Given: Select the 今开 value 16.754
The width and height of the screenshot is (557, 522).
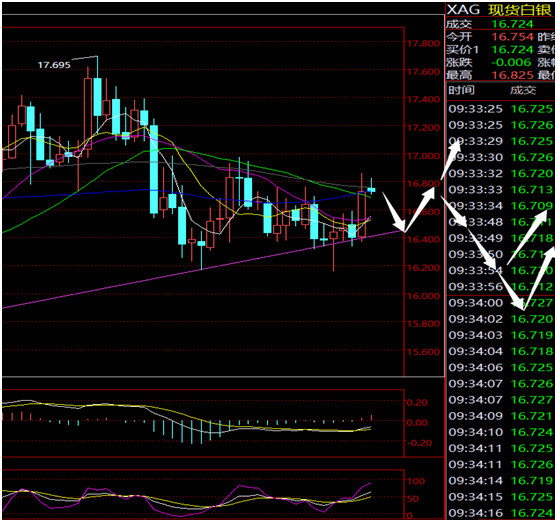Looking at the screenshot, I should point(513,37).
